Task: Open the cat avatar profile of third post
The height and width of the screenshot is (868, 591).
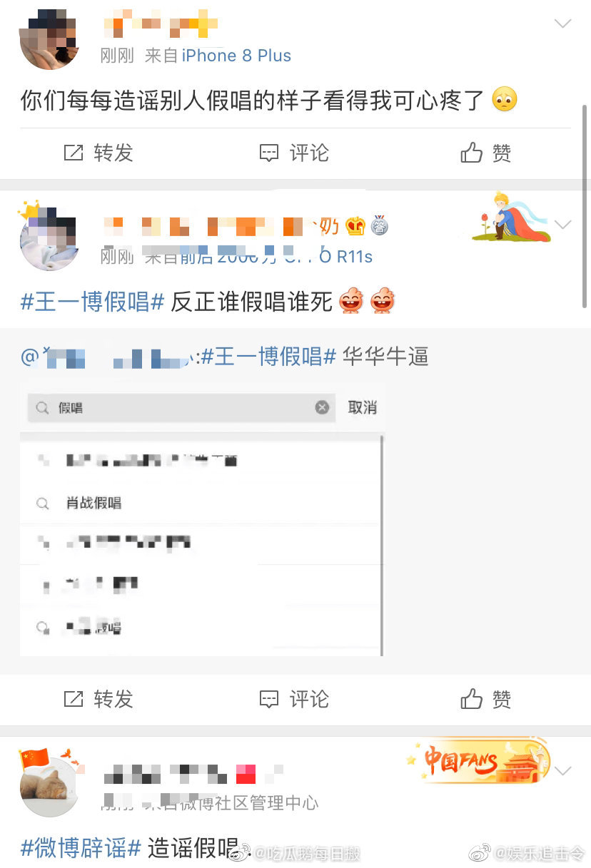Action: coord(49,787)
